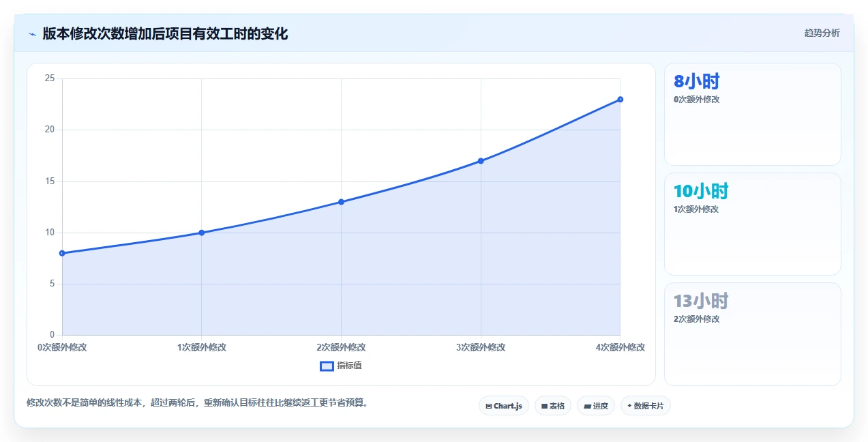Select the 进度 tag
868x442 pixels.
point(595,406)
